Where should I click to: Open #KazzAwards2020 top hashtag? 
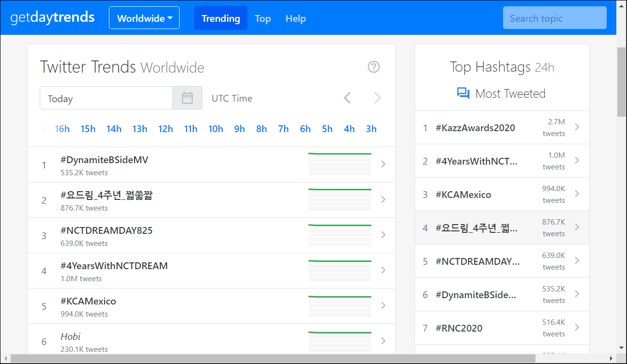pos(475,128)
